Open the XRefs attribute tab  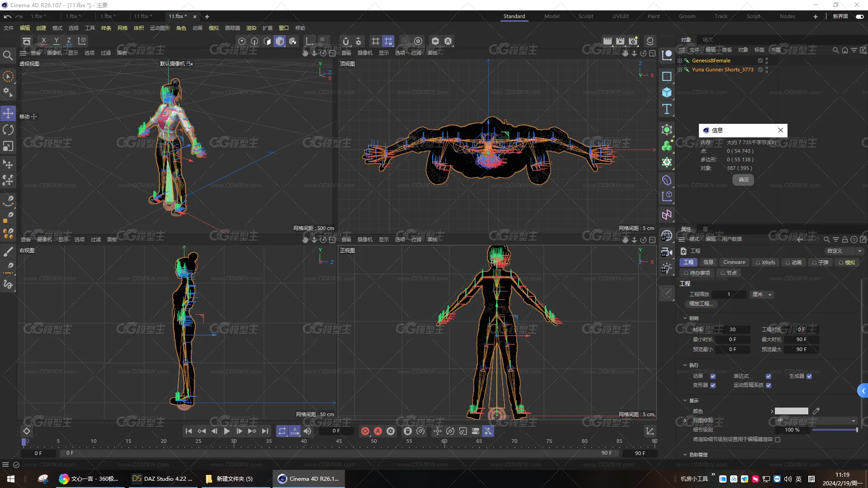tap(765, 262)
